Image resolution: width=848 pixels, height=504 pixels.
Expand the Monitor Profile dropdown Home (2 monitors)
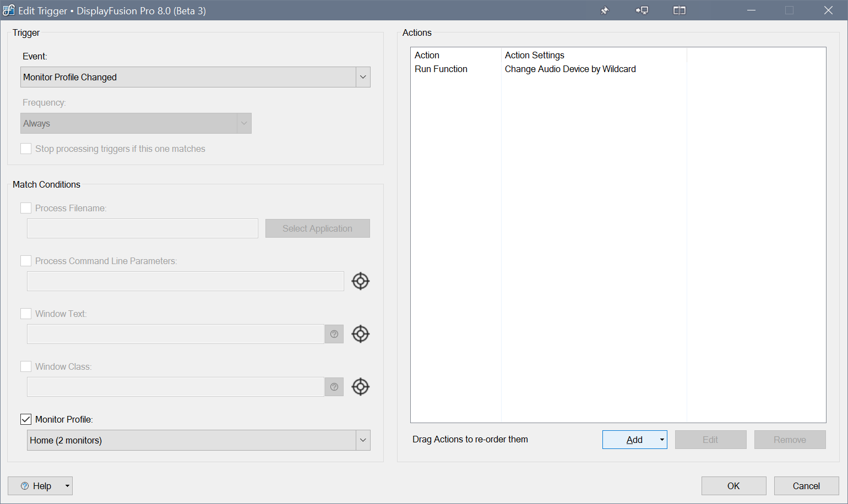coord(363,440)
